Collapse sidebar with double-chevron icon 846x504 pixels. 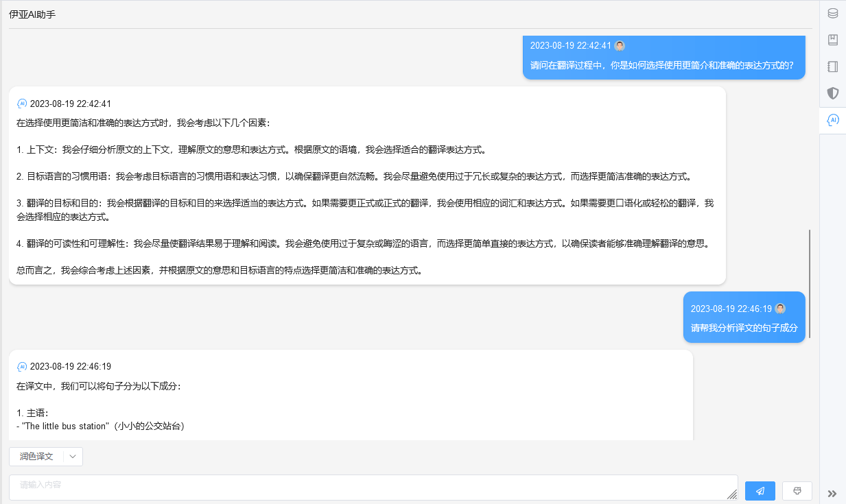pyautogui.click(x=832, y=493)
